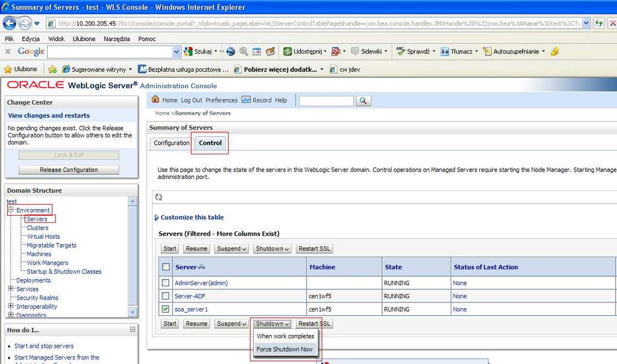617x364 pixels.
Task: Open the soa_server1 server link
Action: (191, 309)
